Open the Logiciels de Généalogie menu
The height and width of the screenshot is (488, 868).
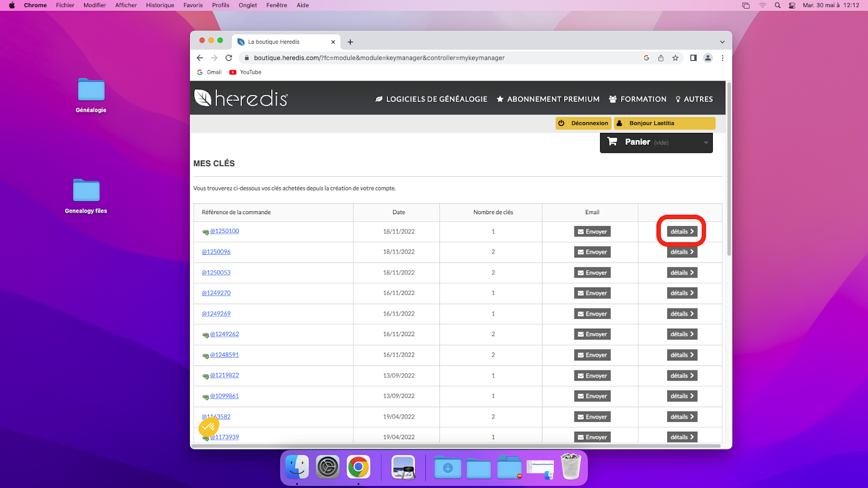click(431, 99)
